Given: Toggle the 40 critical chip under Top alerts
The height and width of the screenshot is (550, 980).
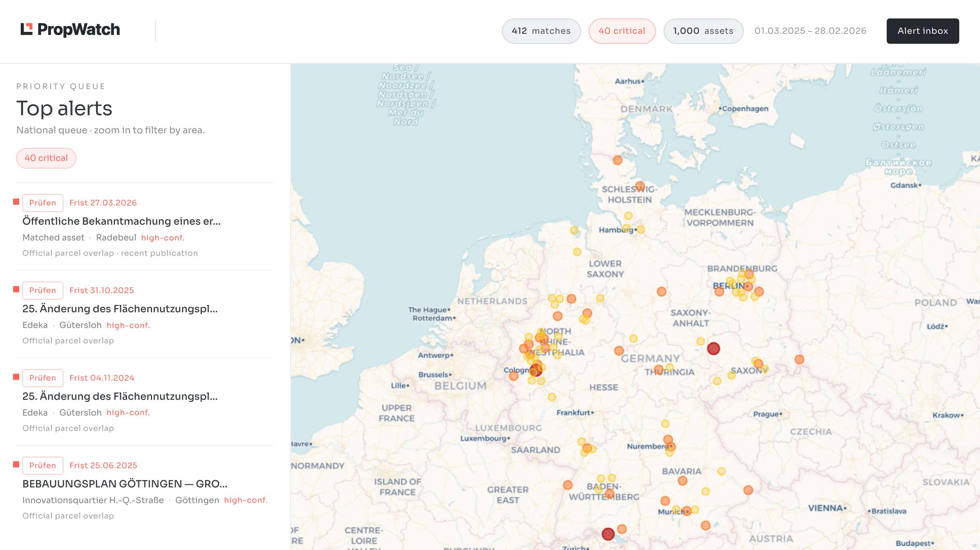Looking at the screenshot, I should pos(46,158).
